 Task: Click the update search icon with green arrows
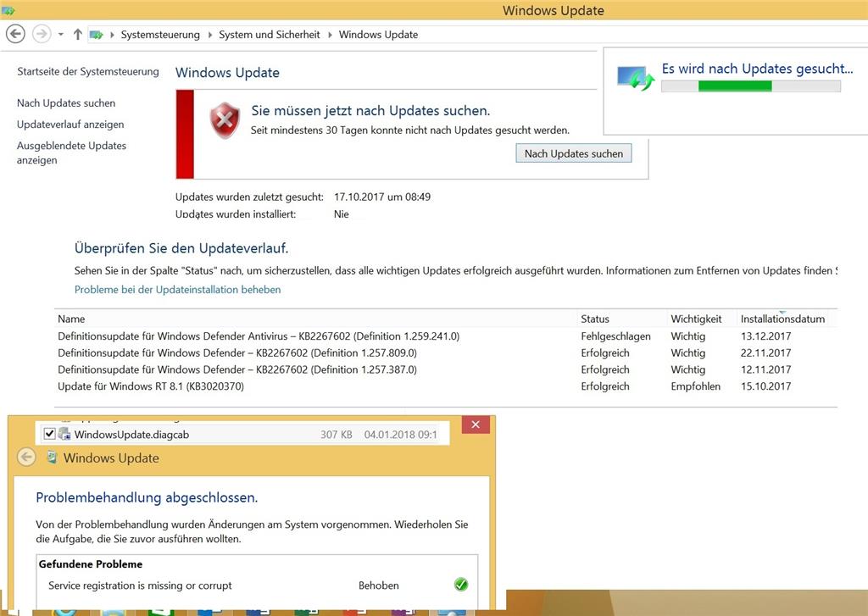point(636,78)
